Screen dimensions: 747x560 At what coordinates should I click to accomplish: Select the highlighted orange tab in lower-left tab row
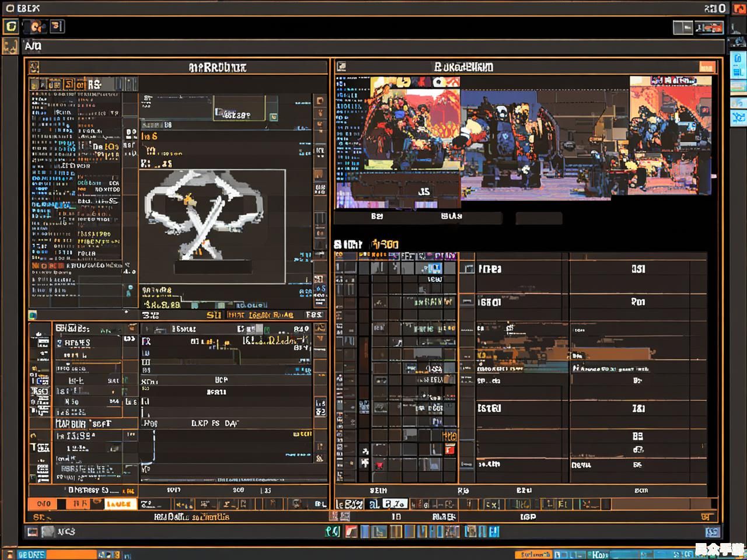pyautogui.click(x=120, y=503)
